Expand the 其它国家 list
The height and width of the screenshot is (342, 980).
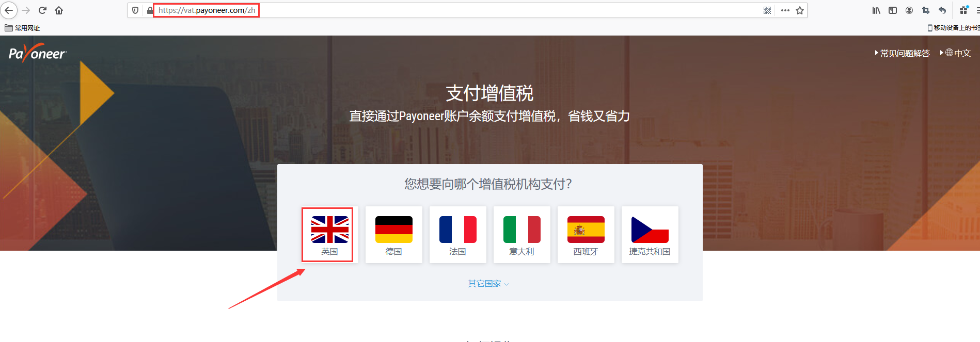488,284
